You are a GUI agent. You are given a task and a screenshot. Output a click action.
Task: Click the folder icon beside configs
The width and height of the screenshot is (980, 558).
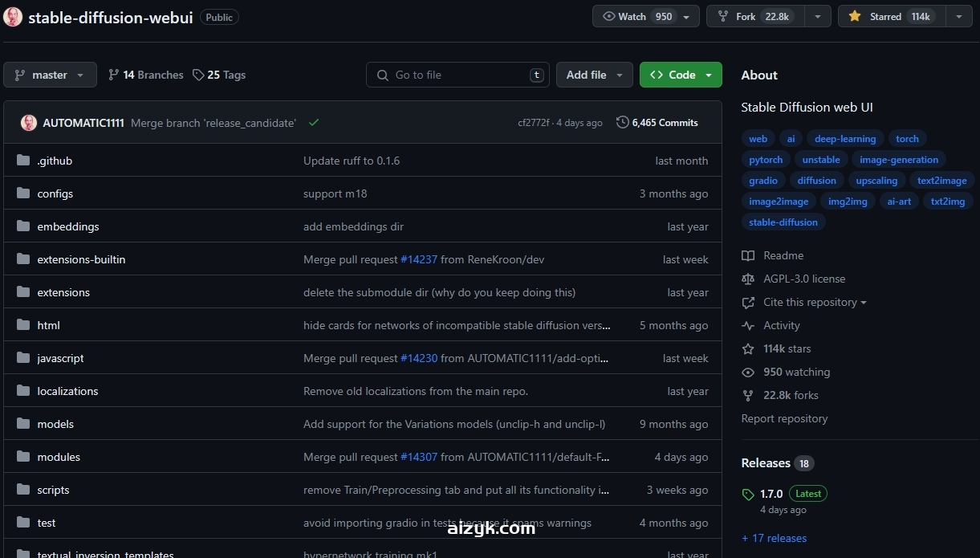(22, 193)
